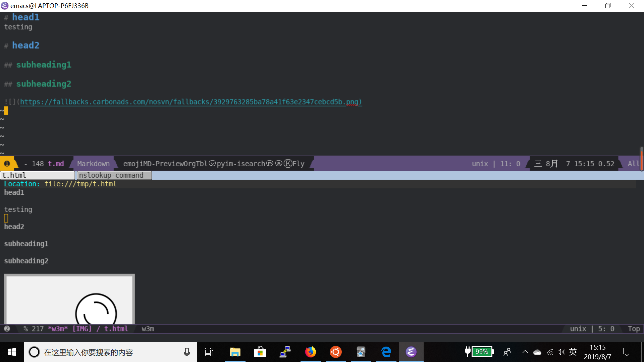Click the circled-2 window indicator in w3m modeline
The image size is (644, 362).
coord(7,329)
